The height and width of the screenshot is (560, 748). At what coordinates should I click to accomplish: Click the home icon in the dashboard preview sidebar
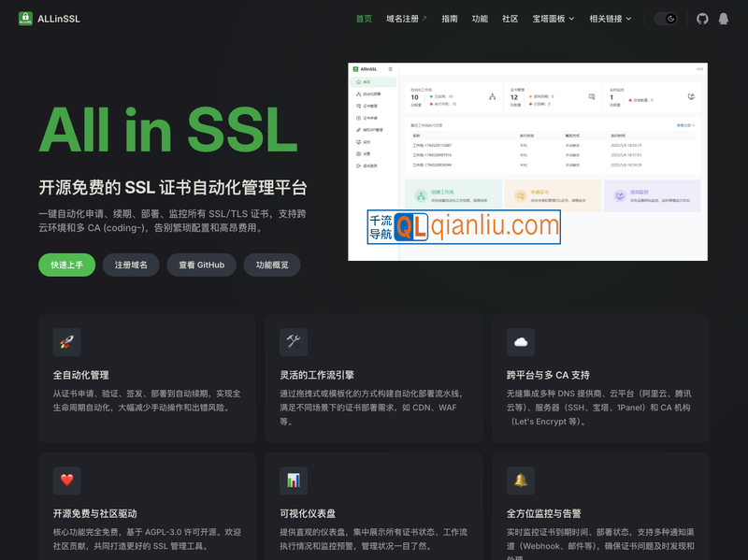click(x=357, y=82)
